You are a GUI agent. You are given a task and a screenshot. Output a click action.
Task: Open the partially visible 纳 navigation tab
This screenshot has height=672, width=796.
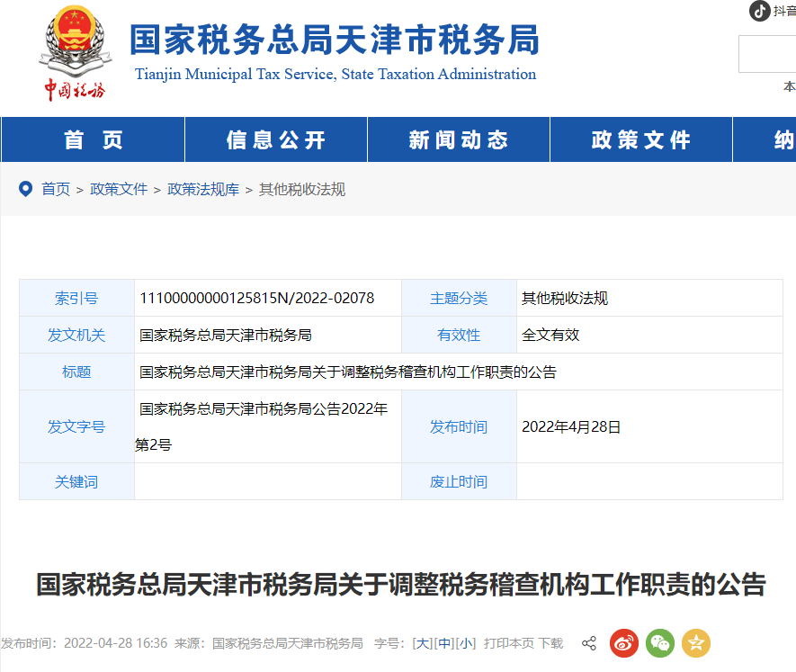(765, 139)
